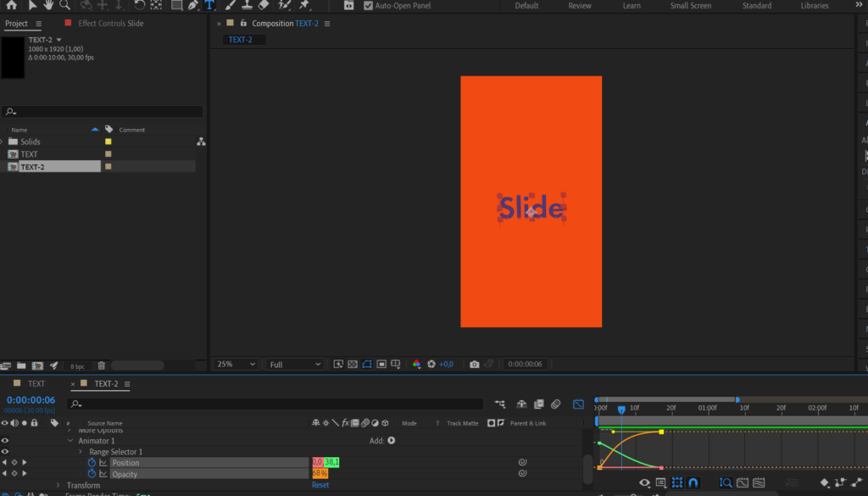Switch to the Libraries workspace
This screenshot has width=868, height=496.
[815, 6]
